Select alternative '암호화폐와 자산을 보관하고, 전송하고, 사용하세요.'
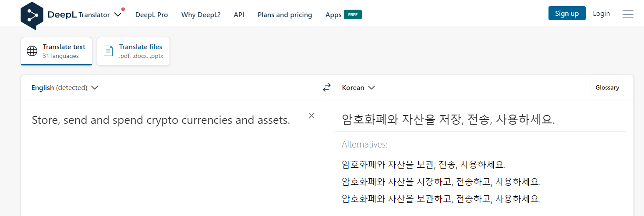This screenshot has height=216, width=644. (441, 198)
